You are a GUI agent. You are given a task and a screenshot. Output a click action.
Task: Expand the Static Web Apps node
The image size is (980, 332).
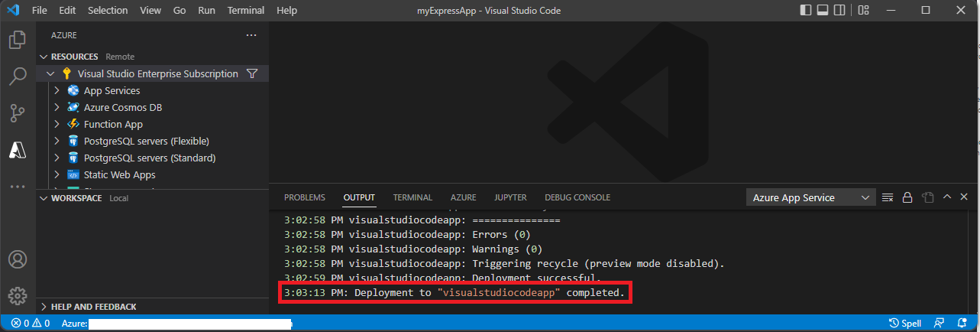tap(57, 174)
